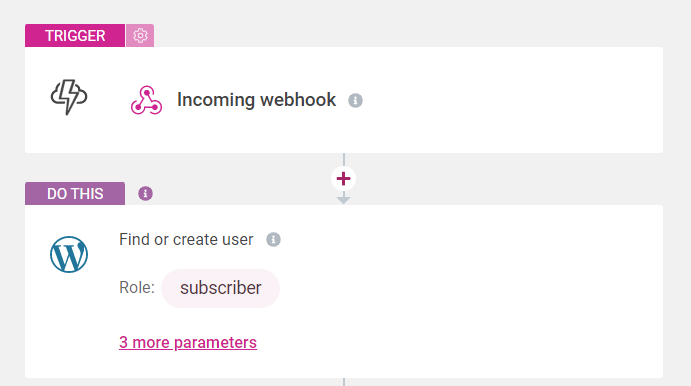Click the WordPress logo icon
The image size is (691, 386).
point(69,255)
